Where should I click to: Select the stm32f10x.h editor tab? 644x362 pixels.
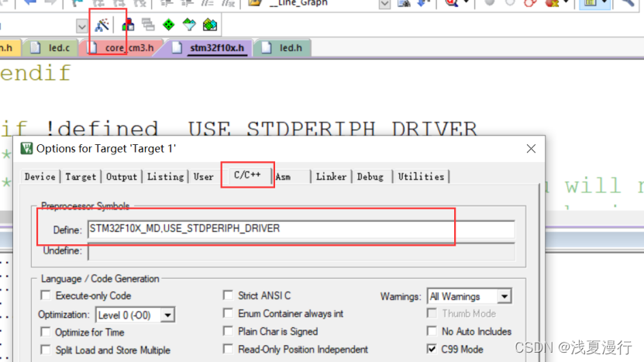[210, 48]
